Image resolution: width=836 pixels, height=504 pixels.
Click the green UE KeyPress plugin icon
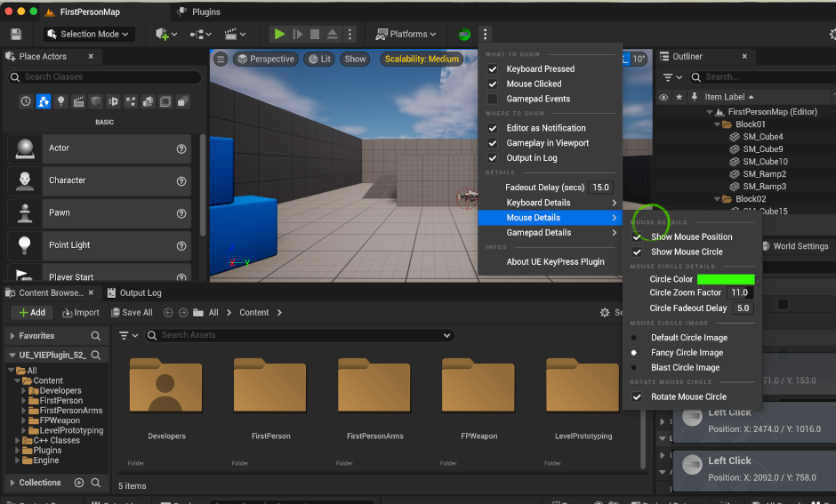coord(464,35)
